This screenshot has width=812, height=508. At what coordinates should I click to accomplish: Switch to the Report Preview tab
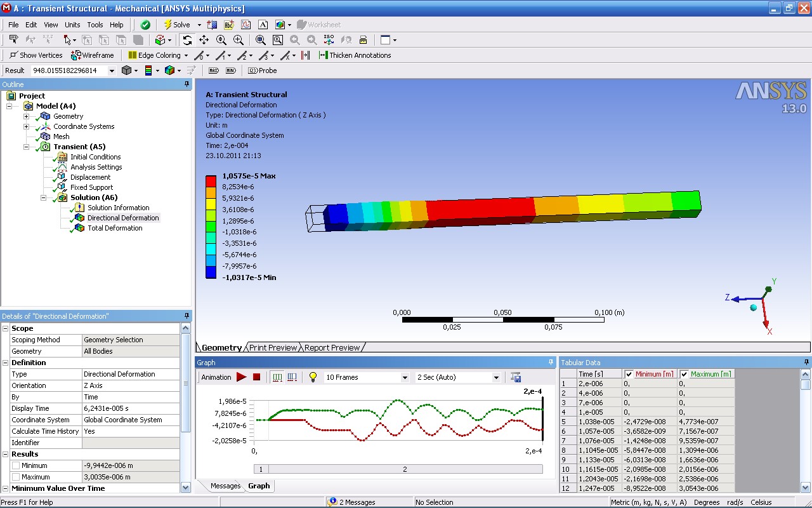(332, 347)
